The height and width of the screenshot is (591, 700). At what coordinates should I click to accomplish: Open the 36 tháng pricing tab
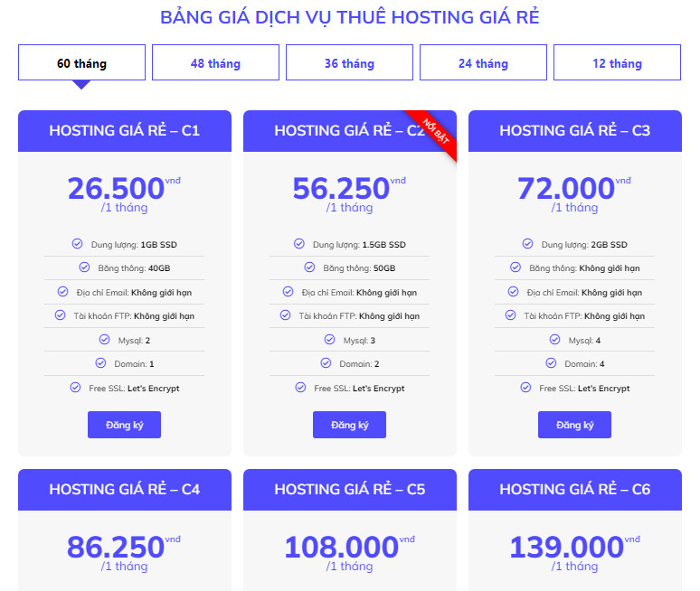[349, 63]
